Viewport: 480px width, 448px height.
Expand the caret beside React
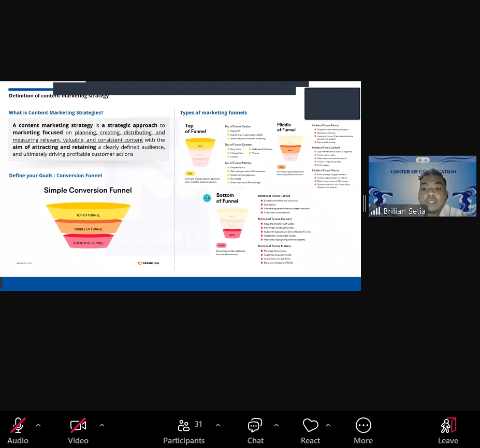coord(328,425)
